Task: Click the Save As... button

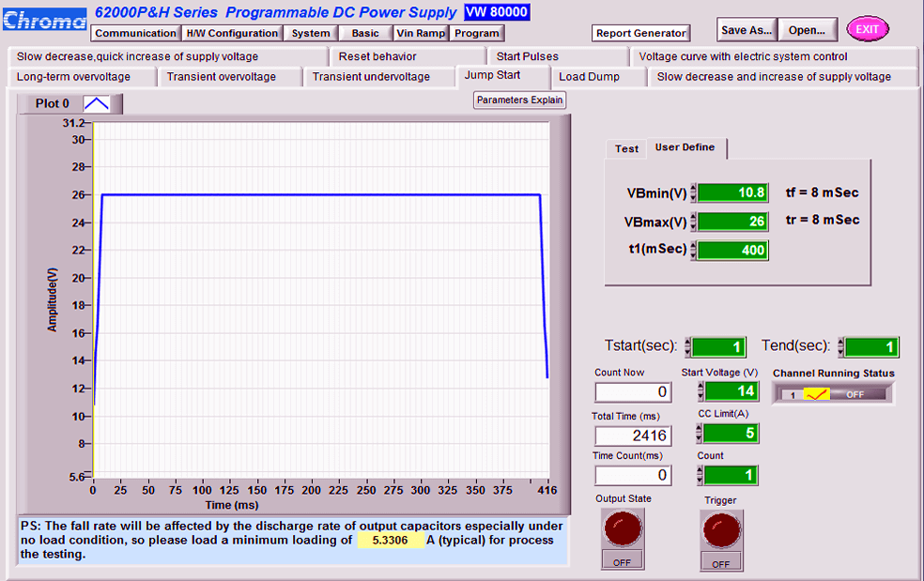Action: (x=747, y=30)
